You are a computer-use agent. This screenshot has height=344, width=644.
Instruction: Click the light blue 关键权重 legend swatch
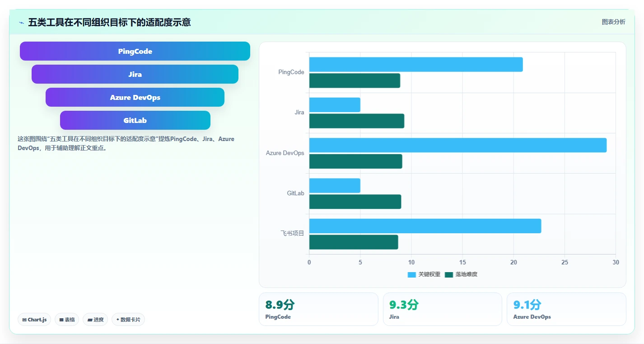coord(411,275)
